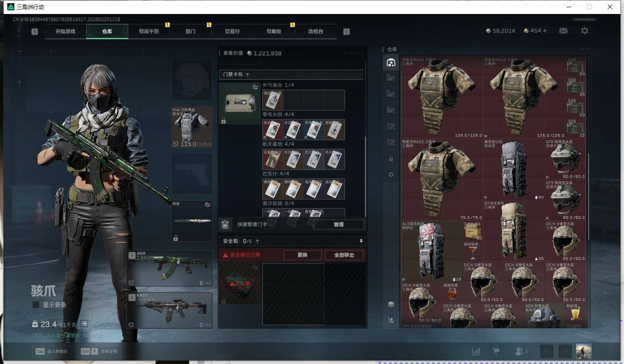Click 更换 safe box button
This screenshot has width=624, height=364.
pyautogui.click(x=303, y=255)
